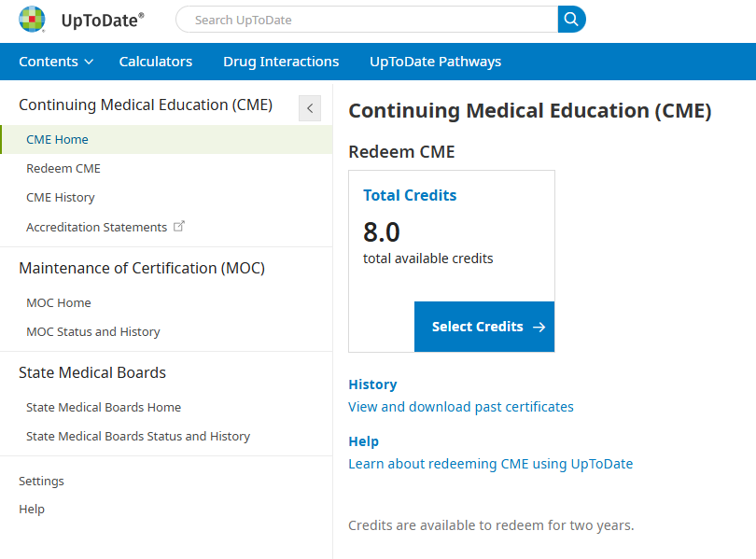756x559 pixels.
Task: Click the Select Credits button
Action: [x=484, y=327]
